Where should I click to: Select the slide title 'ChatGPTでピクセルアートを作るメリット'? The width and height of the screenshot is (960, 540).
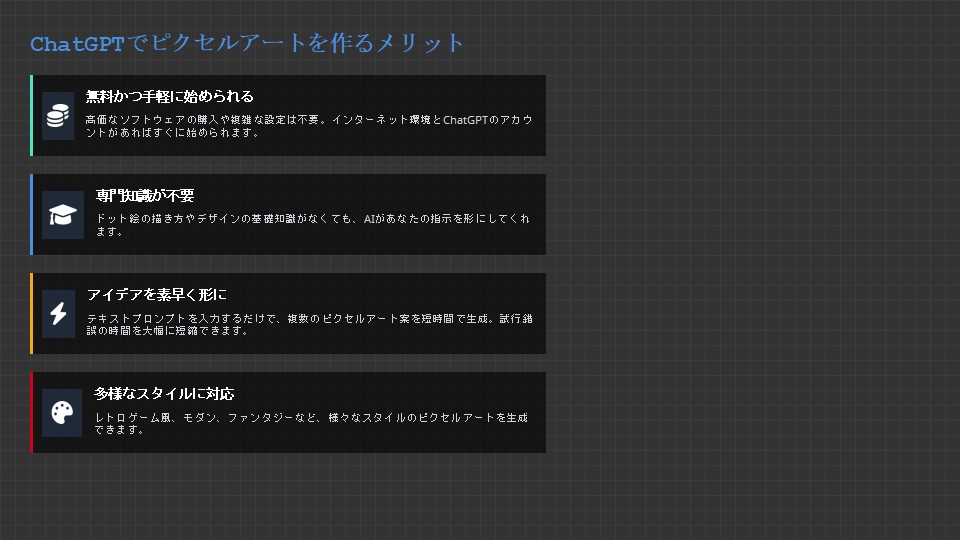(247, 43)
